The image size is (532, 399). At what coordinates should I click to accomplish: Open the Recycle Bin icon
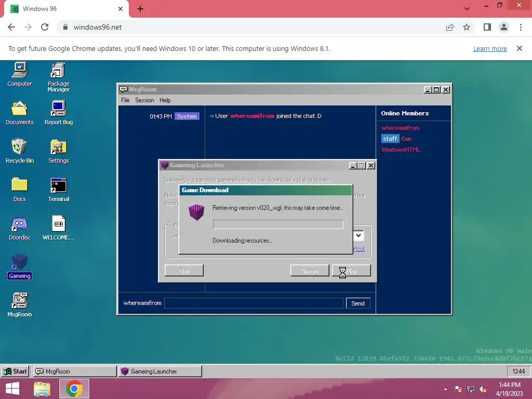click(x=19, y=151)
